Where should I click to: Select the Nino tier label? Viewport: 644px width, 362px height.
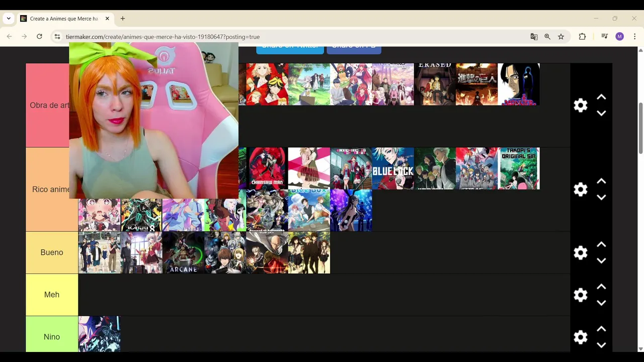[52, 337]
